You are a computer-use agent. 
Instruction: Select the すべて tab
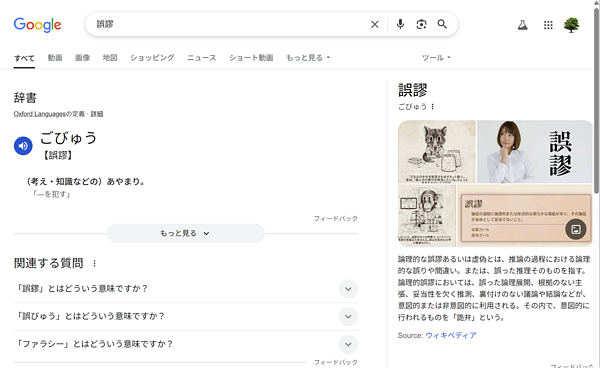coord(24,58)
